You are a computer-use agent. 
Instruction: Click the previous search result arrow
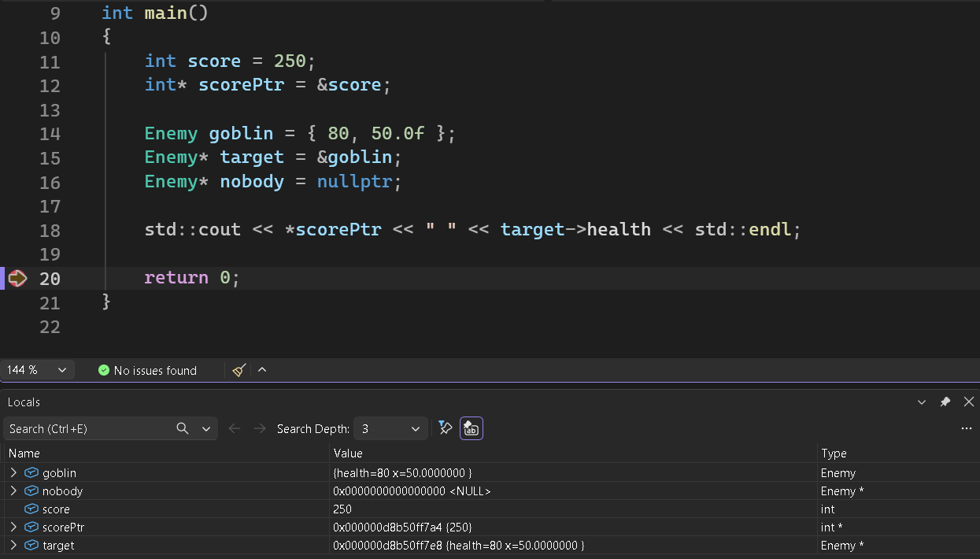[234, 428]
